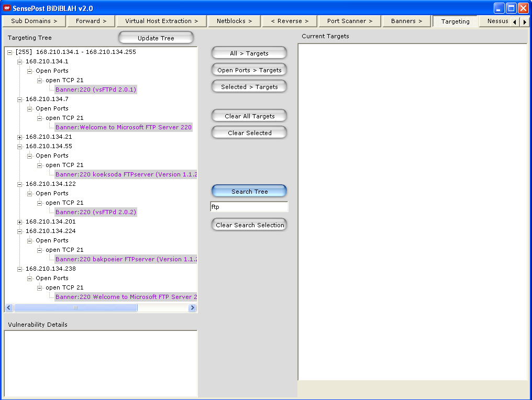Click the SensePost app icon in title bar
532x400 pixels.
pyautogui.click(x=7, y=8)
